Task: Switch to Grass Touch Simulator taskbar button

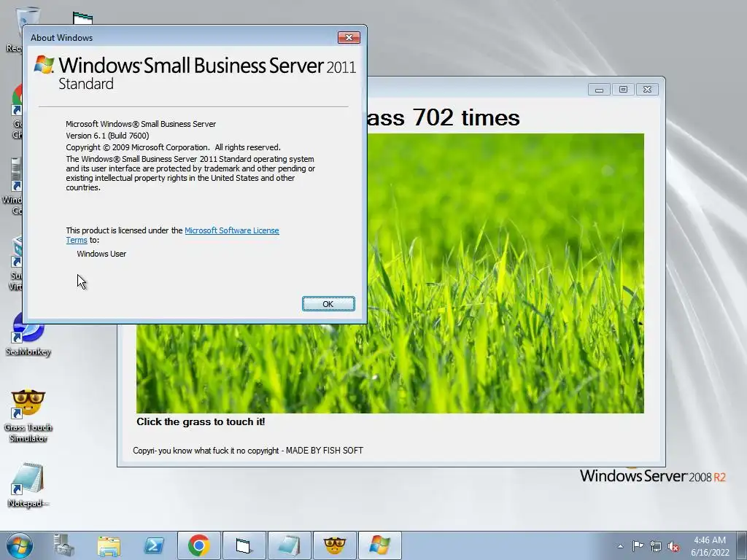Action: click(x=334, y=545)
